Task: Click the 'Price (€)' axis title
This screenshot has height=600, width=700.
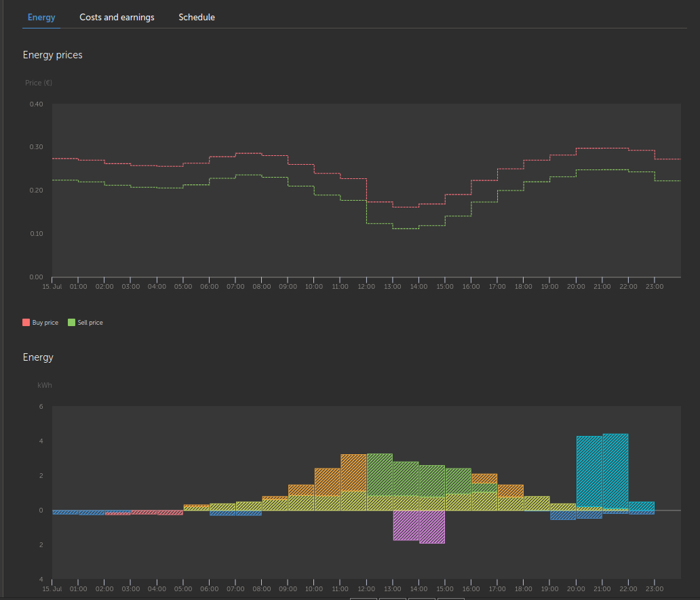Action: pos(39,83)
